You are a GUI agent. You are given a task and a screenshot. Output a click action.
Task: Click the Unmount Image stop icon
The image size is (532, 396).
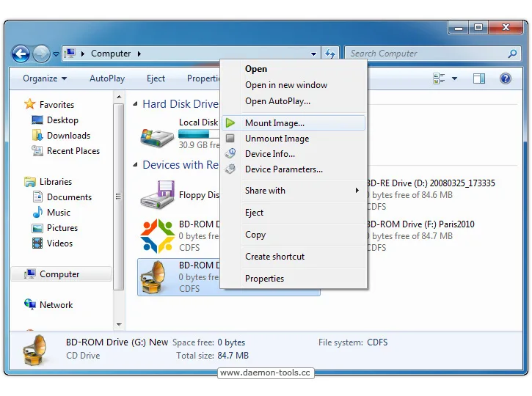[230, 139]
